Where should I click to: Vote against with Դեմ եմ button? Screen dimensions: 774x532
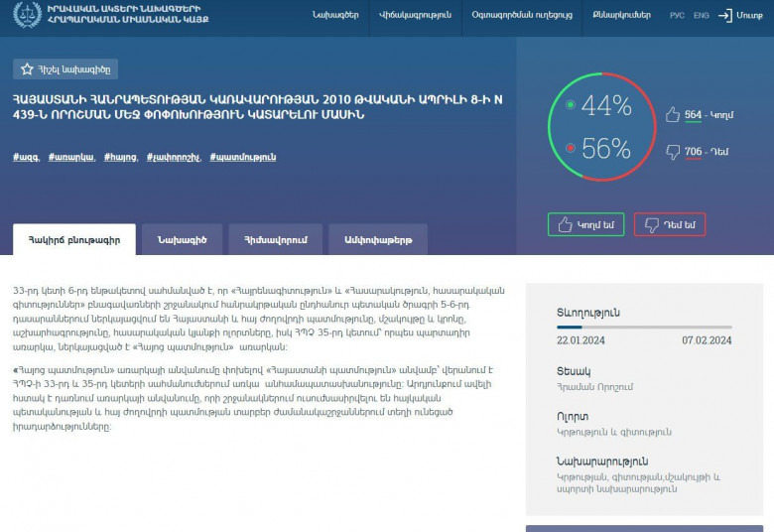670,225
